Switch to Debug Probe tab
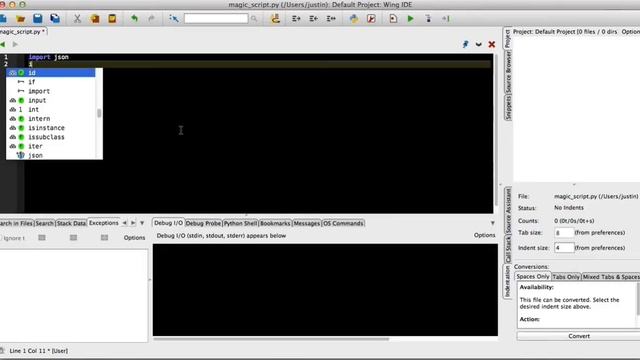Viewport: 640px width, 360px height. (x=203, y=223)
